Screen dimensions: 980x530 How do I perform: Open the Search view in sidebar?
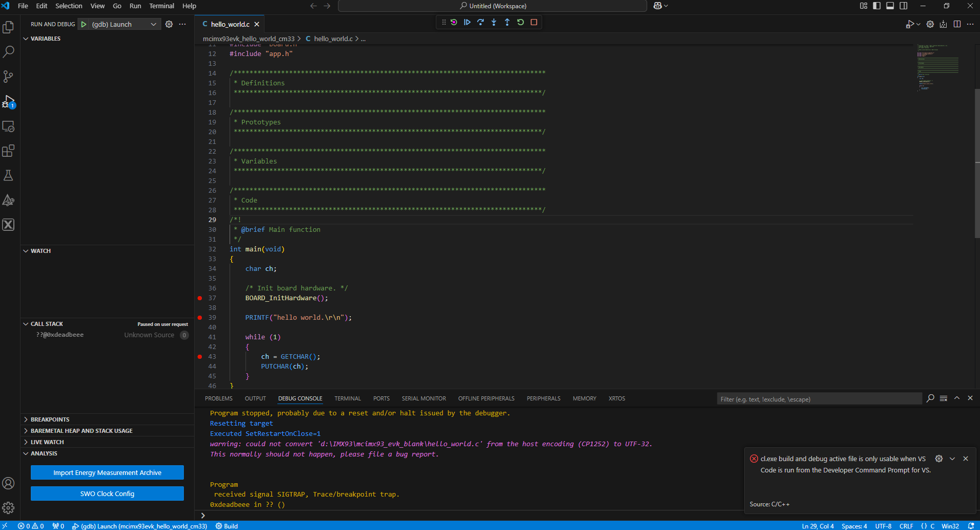pos(8,52)
